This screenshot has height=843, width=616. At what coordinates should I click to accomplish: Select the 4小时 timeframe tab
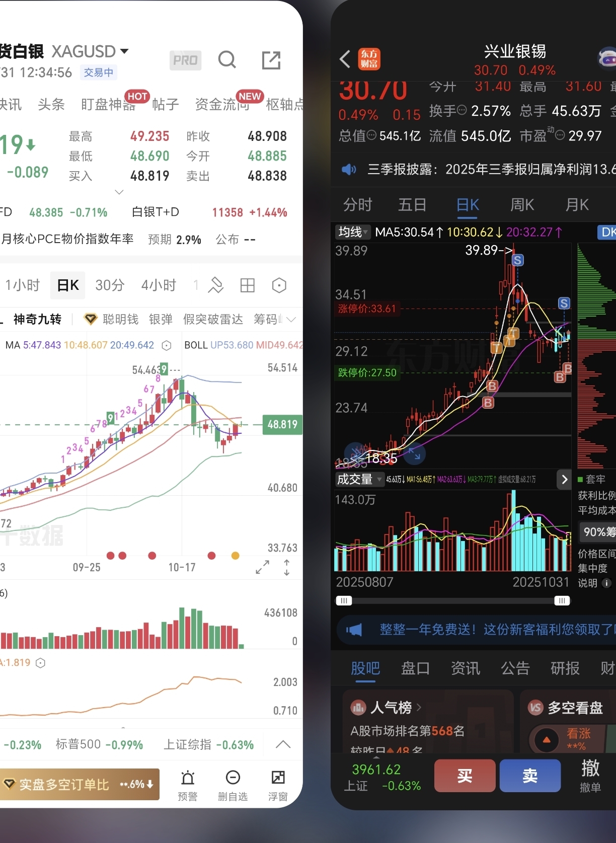click(159, 285)
